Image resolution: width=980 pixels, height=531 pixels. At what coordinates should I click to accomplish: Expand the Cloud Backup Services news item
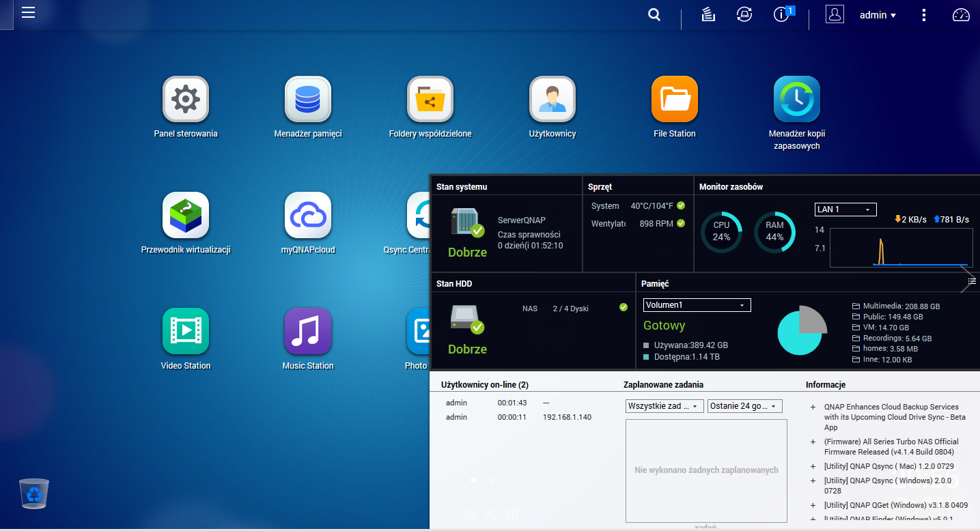813,407
